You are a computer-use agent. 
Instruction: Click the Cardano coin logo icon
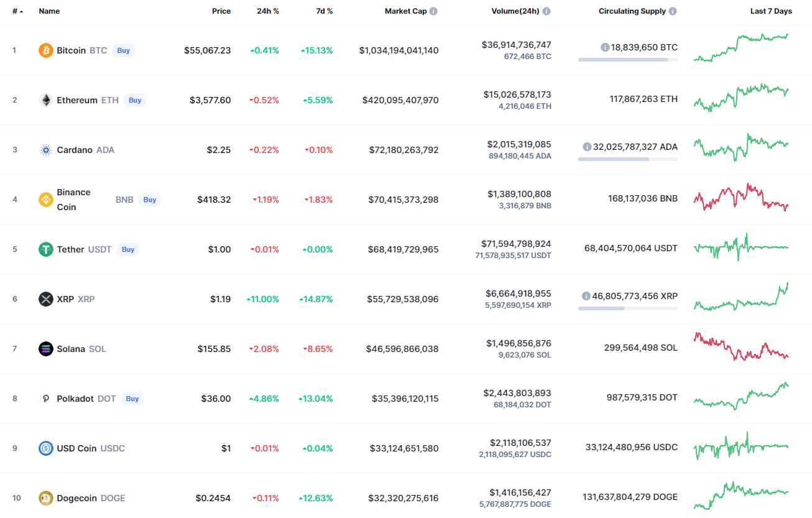46,150
